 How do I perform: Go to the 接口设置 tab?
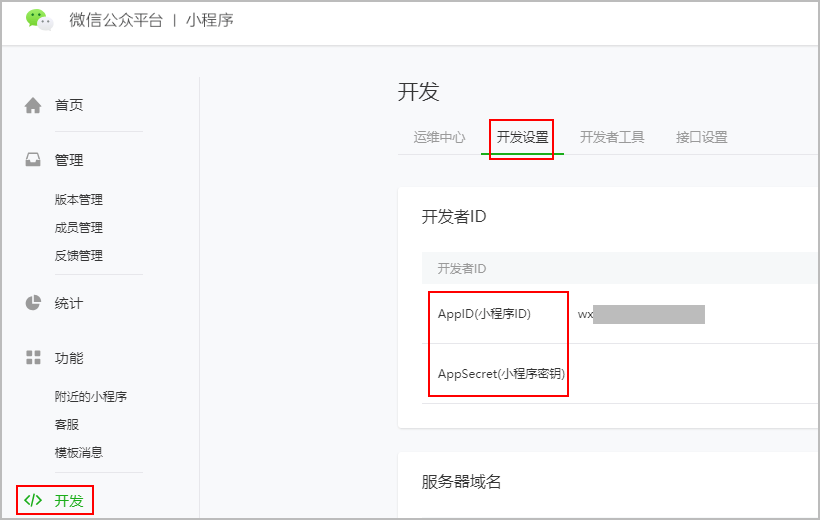point(701,138)
